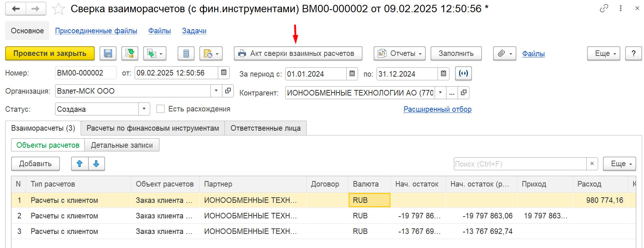Choose a standard period with brackets icon

(463, 73)
